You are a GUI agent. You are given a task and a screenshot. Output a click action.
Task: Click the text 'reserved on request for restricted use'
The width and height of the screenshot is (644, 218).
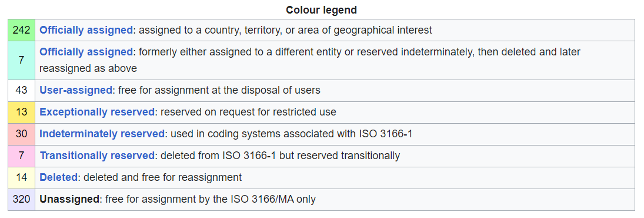pos(248,112)
